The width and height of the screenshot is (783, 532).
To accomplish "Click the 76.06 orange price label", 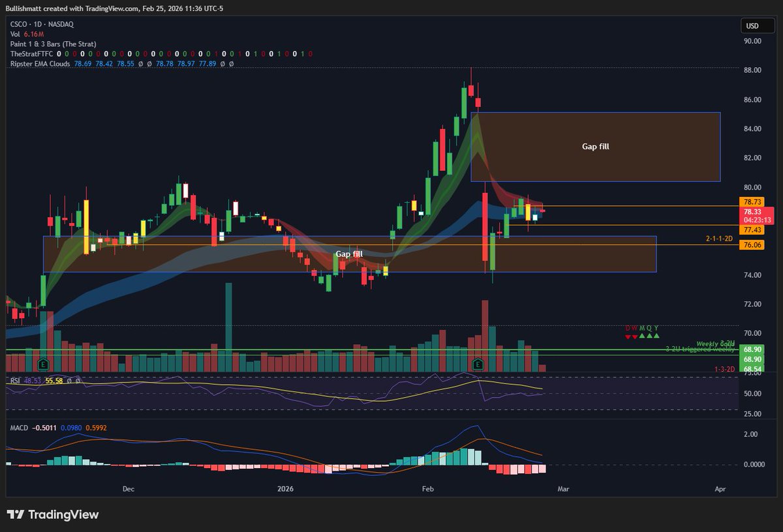I will click(x=751, y=244).
